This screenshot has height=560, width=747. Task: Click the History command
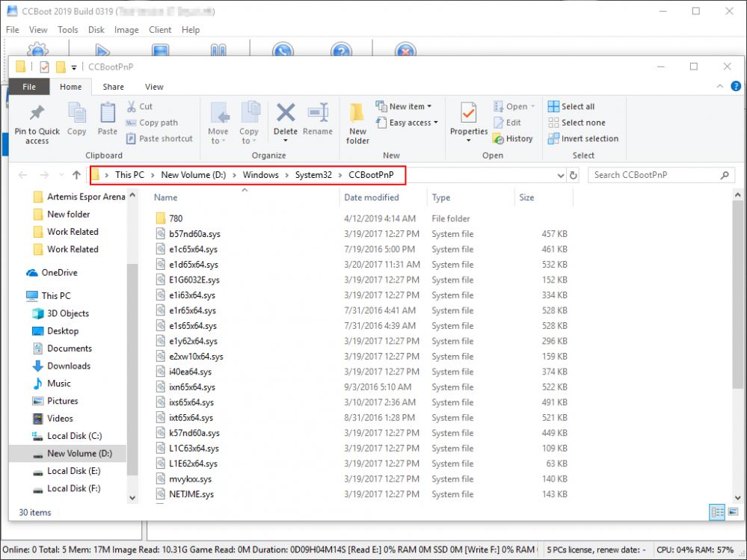[x=513, y=138]
